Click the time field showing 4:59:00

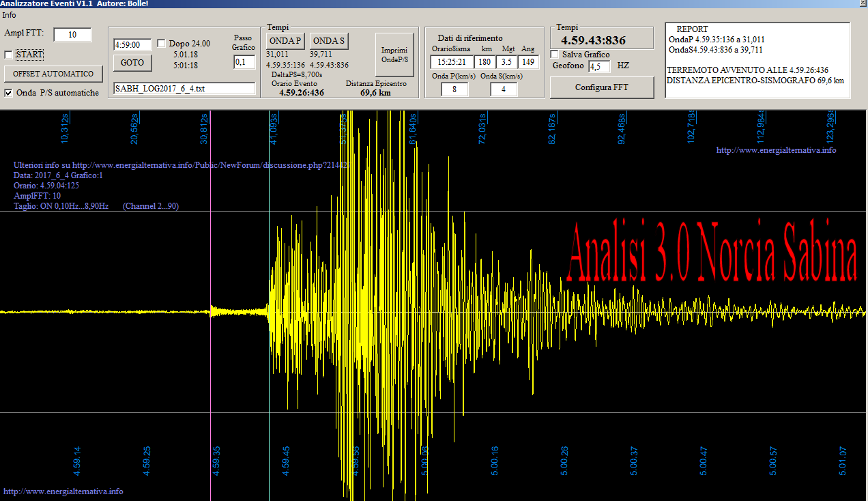tap(132, 44)
